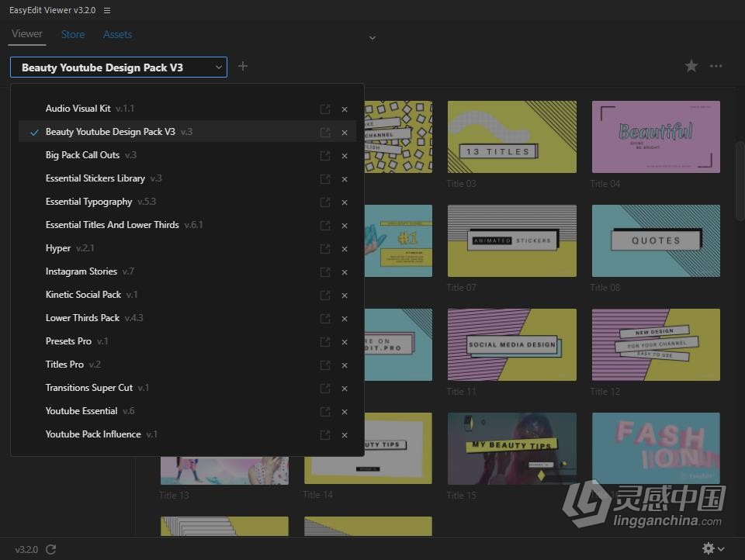Remove Instagram Stories pack via X

345,272
